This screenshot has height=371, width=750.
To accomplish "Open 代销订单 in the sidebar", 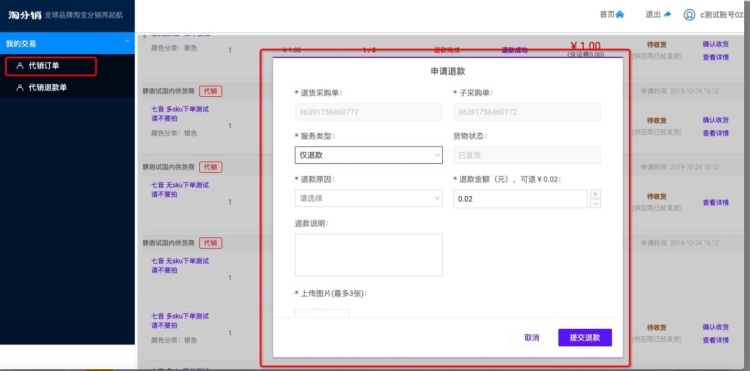I will (x=44, y=66).
